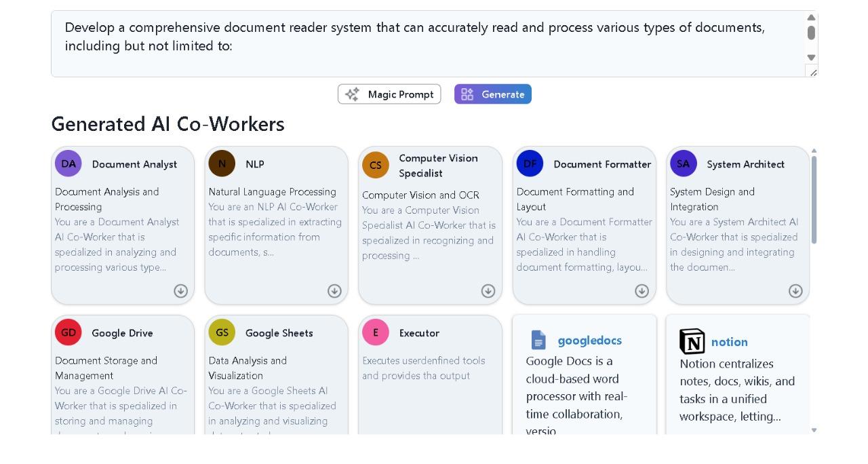868x464 pixels.
Task: Click the System Architect card's download arrow icon
Action: 795,291
